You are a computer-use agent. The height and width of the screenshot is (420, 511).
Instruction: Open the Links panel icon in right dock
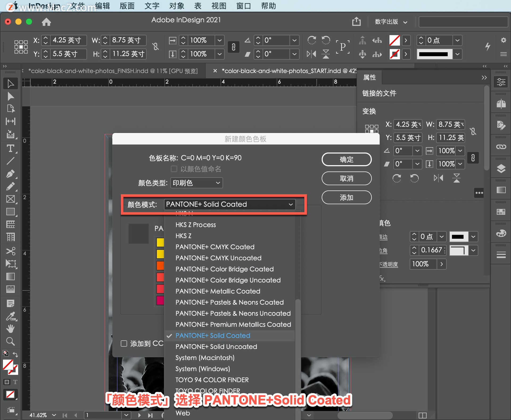click(x=501, y=147)
